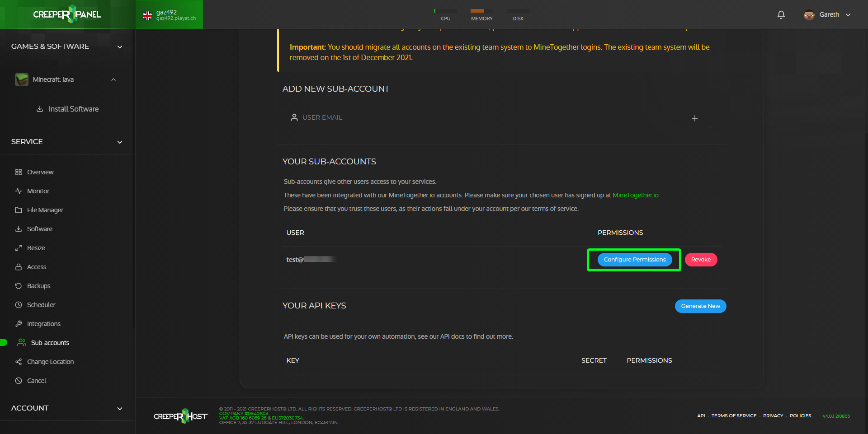Open the Privacy footer link

773,415
